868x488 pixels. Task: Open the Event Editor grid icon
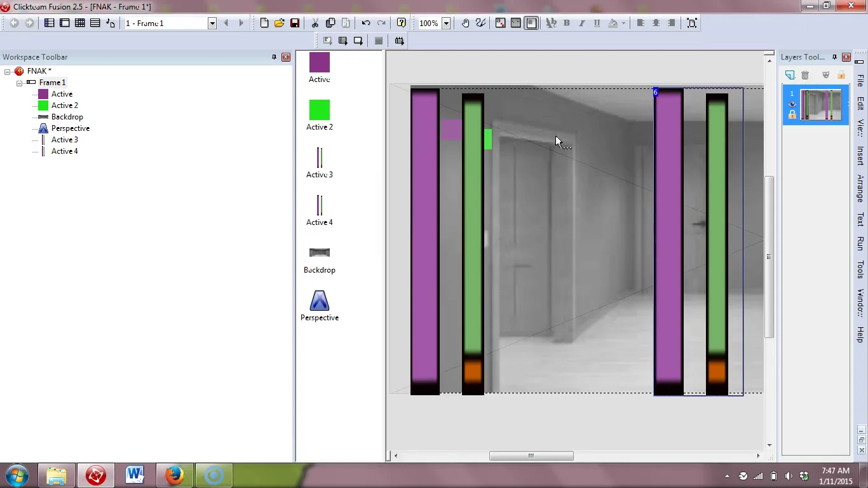coord(80,23)
